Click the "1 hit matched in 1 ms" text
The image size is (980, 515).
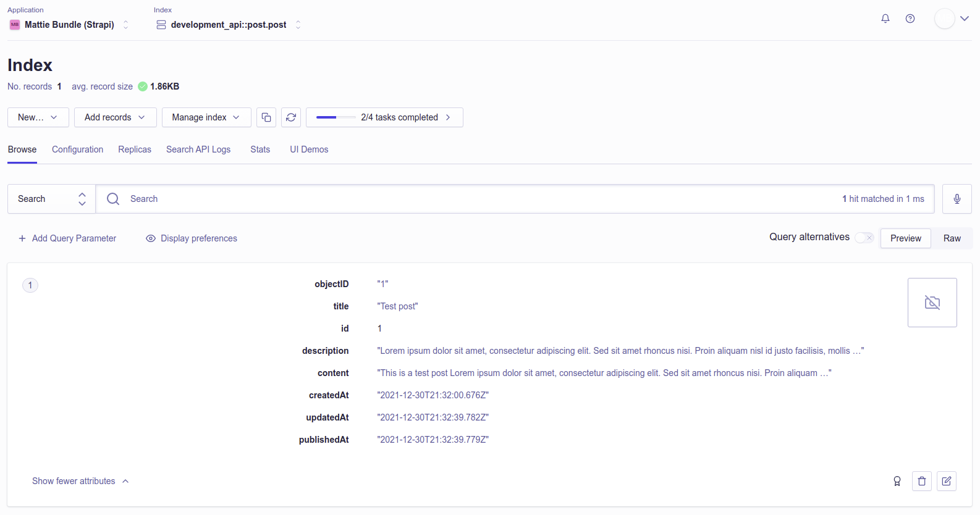pos(883,199)
